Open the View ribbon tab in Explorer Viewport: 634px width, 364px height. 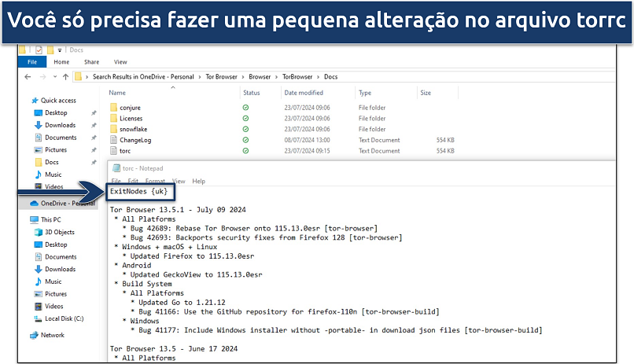click(x=120, y=62)
